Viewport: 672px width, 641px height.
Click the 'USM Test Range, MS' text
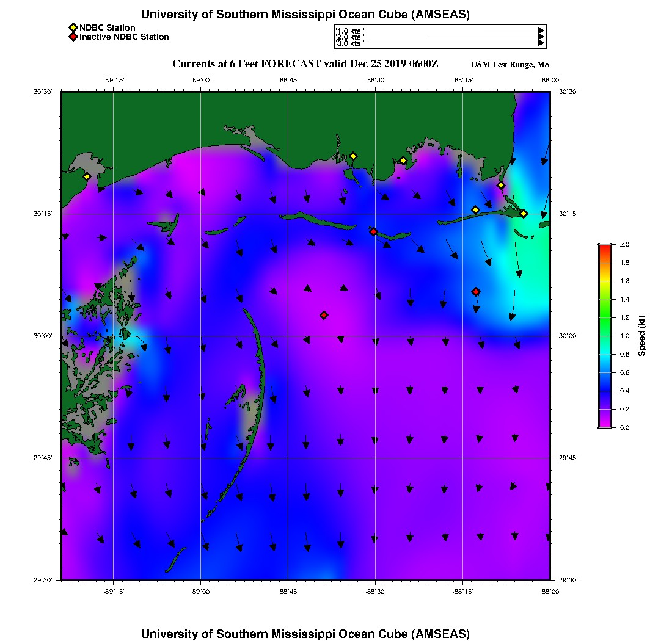(510, 65)
